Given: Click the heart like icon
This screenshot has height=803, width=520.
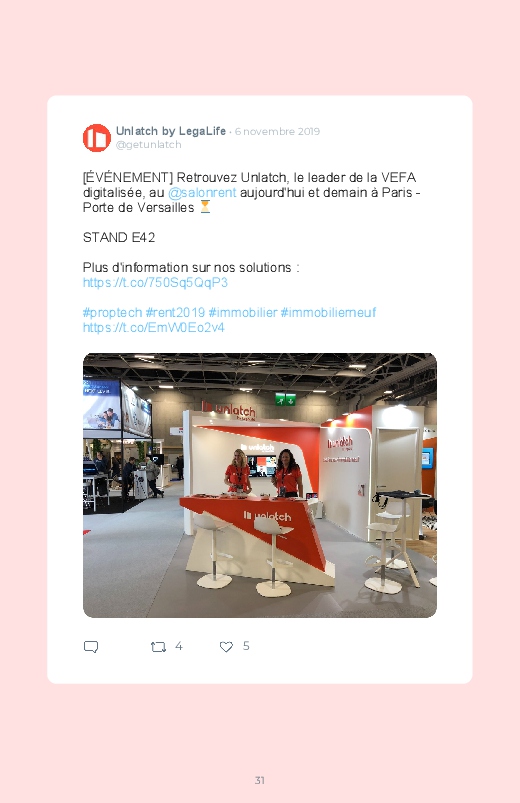Looking at the screenshot, I should (x=226, y=647).
